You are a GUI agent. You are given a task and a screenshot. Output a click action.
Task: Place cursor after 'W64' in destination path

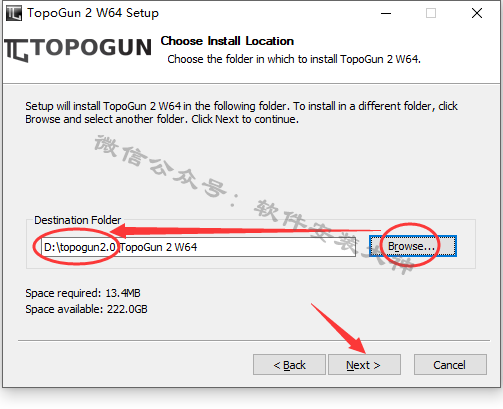(x=198, y=247)
